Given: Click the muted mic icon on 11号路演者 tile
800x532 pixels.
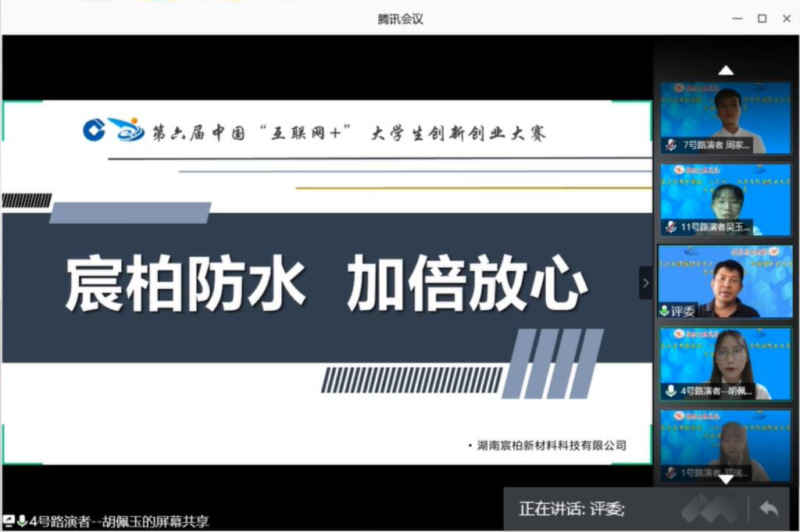Looking at the screenshot, I should point(671,227).
